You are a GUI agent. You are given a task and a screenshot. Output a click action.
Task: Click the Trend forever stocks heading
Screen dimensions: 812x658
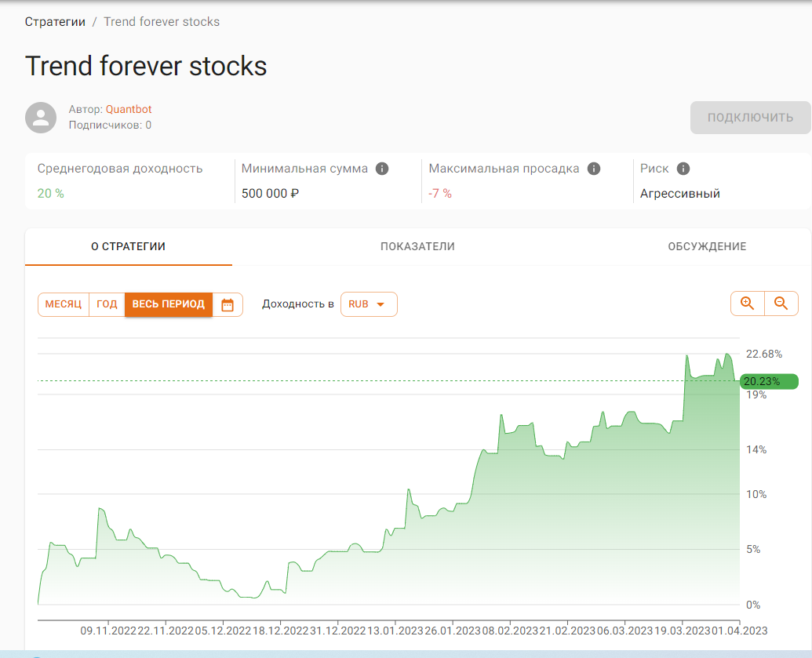click(x=146, y=66)
